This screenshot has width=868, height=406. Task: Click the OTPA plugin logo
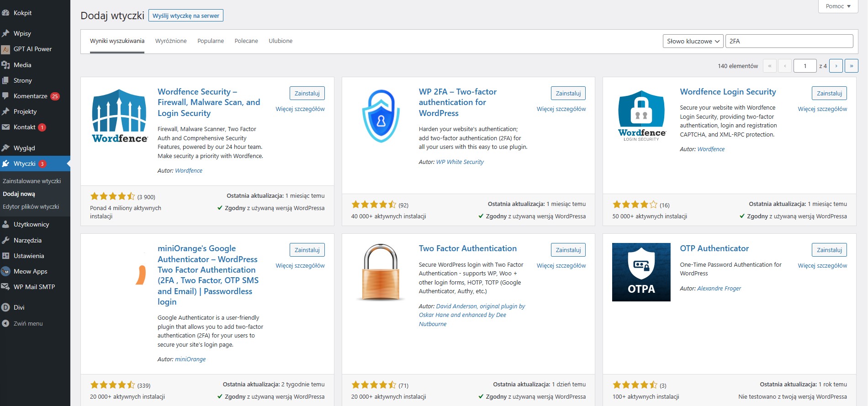coord(641,272)
